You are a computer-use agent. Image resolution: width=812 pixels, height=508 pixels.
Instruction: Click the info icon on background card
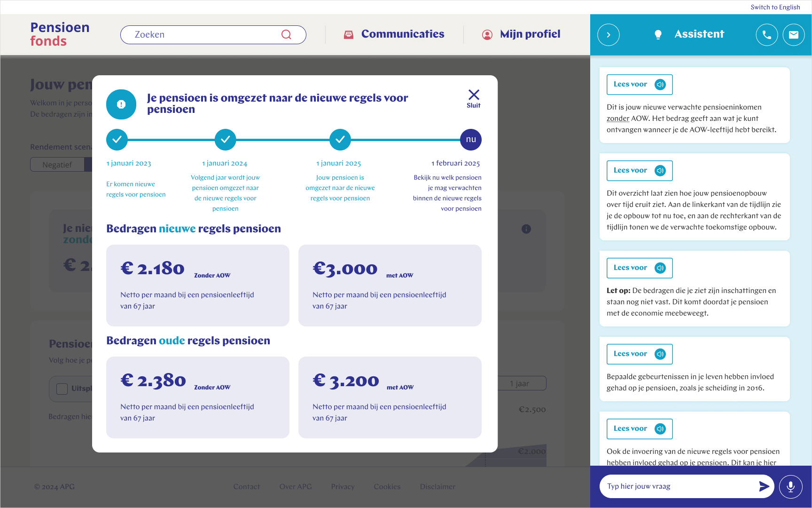[526, 229]
